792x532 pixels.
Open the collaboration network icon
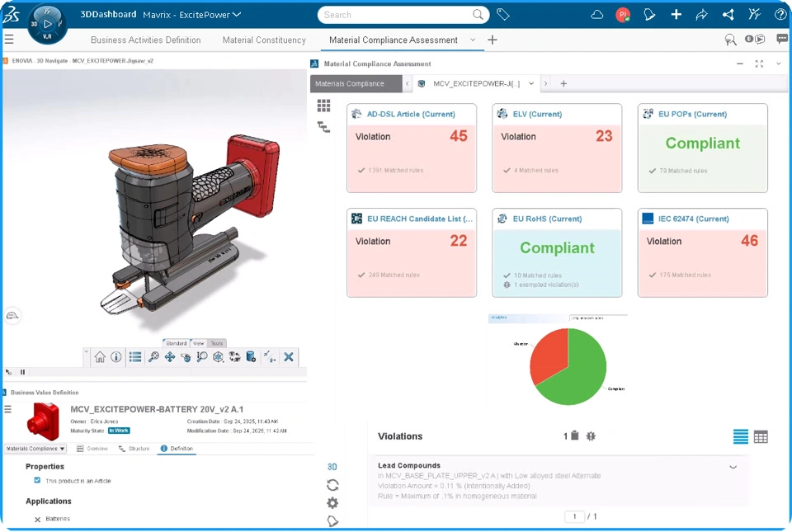coord(728,15)
